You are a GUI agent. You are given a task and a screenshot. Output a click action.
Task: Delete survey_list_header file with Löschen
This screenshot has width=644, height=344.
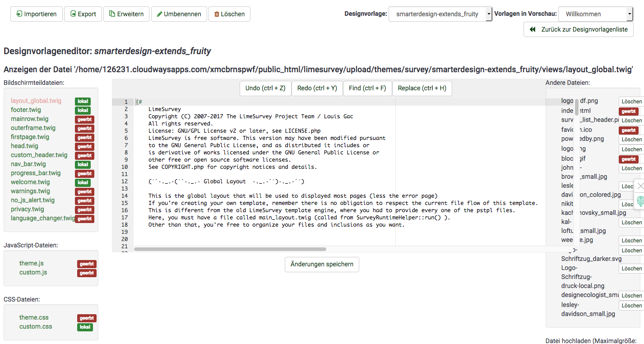pyautogui.click(x=631, y=121)
